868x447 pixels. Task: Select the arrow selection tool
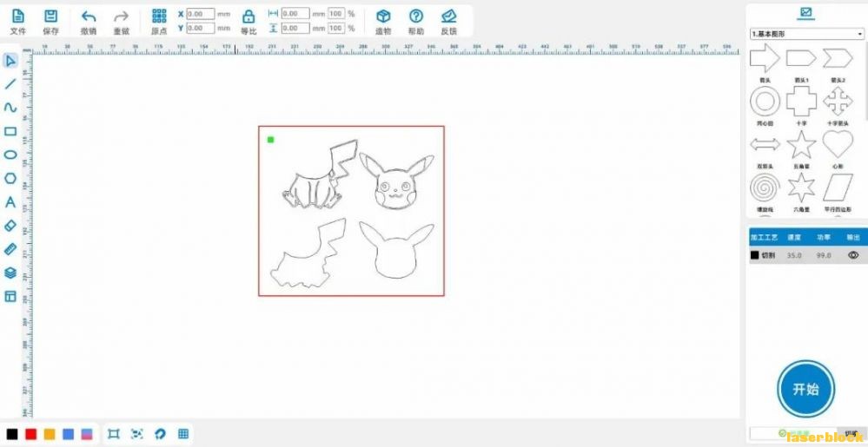click(x=10, y=61)
